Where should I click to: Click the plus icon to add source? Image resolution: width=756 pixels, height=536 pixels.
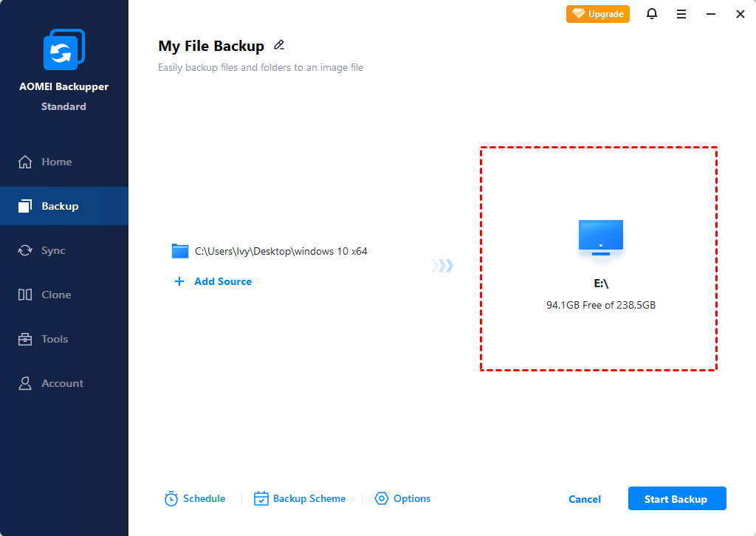tap(179, 281)
